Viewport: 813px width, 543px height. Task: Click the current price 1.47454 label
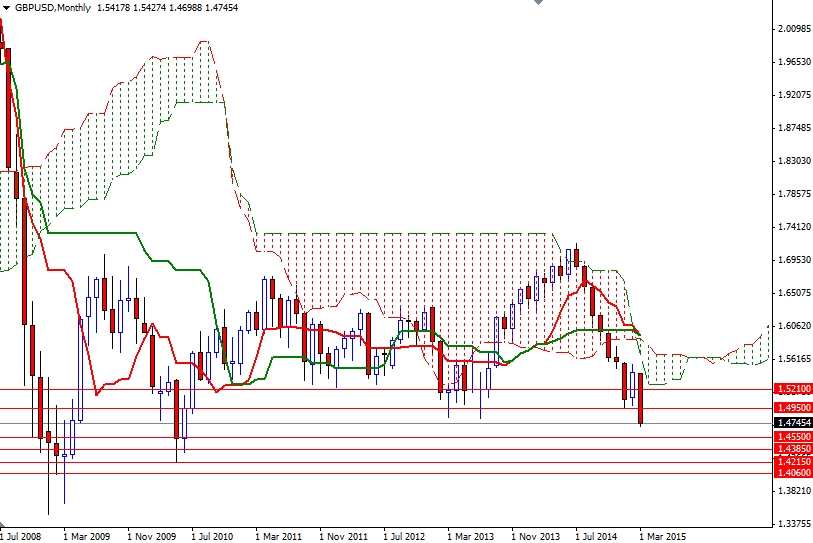pyautogui.click(x=793, y=423)
